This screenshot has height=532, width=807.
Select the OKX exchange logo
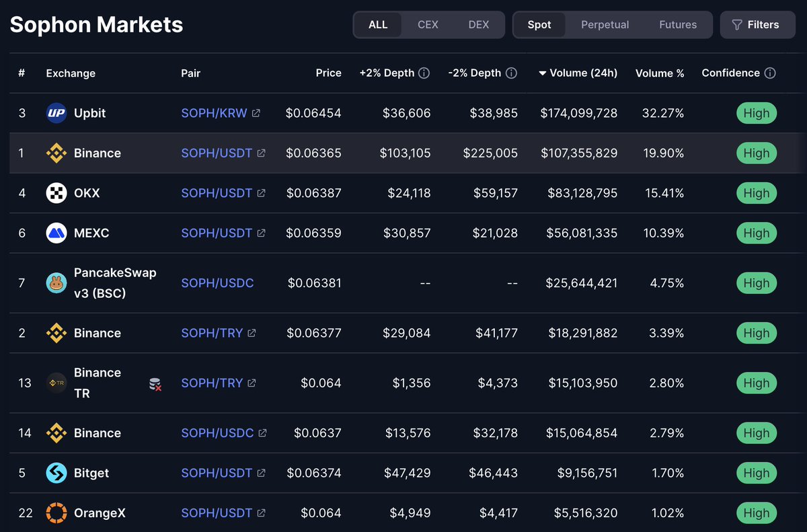tap(56, 193)
